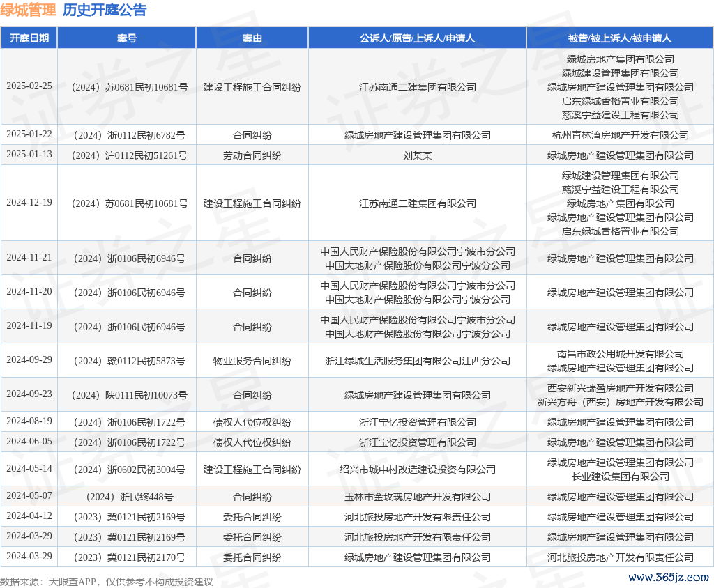Select the date cell 2024-05-07
Viewport: 714px width, 588px height.
tap(29, 495)
